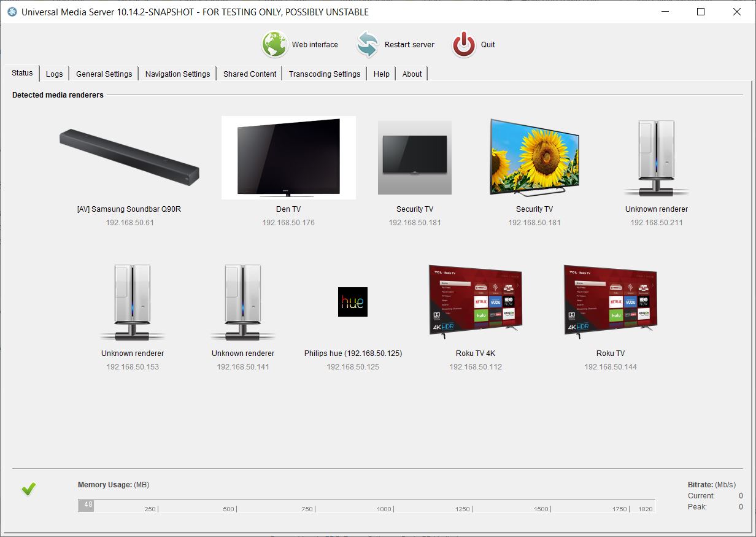Click the IP address 192.168.50.153

click(x=133, y=367)
